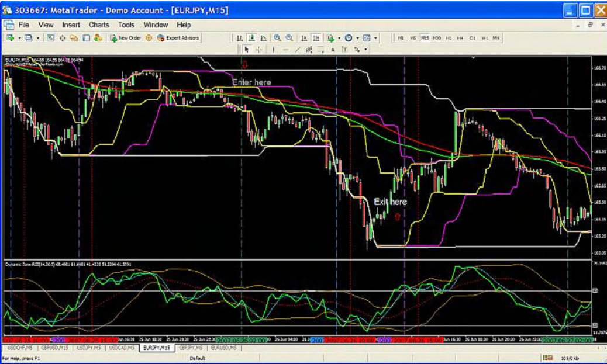Switch to the GBPJPY,M5 chart tab
Screen dimensions: 607x364
[x=191, y=348]
